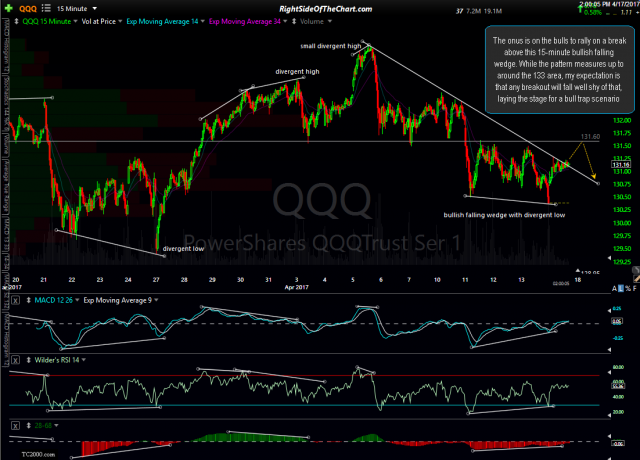
Task: Click up-down arrows beside MACD 12 26
Action: coord(29,300)
